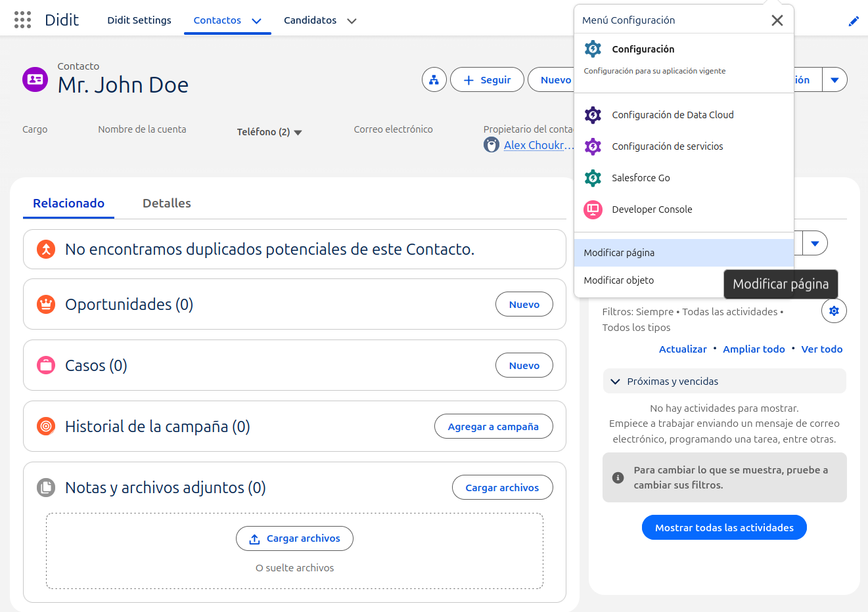Screen dimensions: 868x612
Task: Click the duplicates merge icon
Action: coord(46,250)
